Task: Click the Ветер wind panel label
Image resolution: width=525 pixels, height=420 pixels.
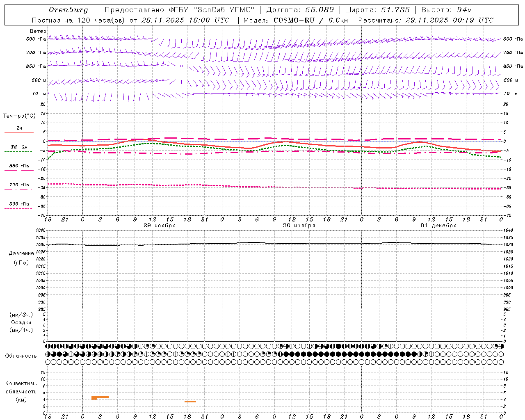Action: click(38, 31)
